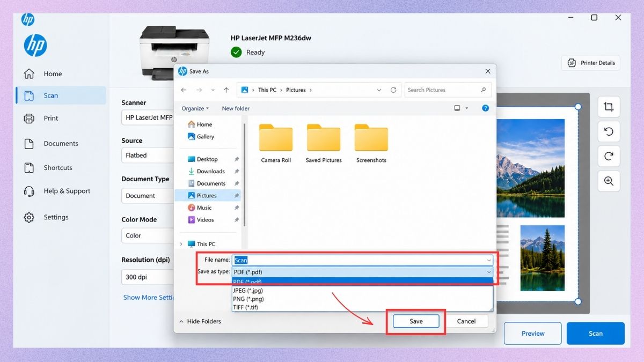Screen dimensions: 644x362
Task: Open address bar history dropdown
Action: (379, 90)
